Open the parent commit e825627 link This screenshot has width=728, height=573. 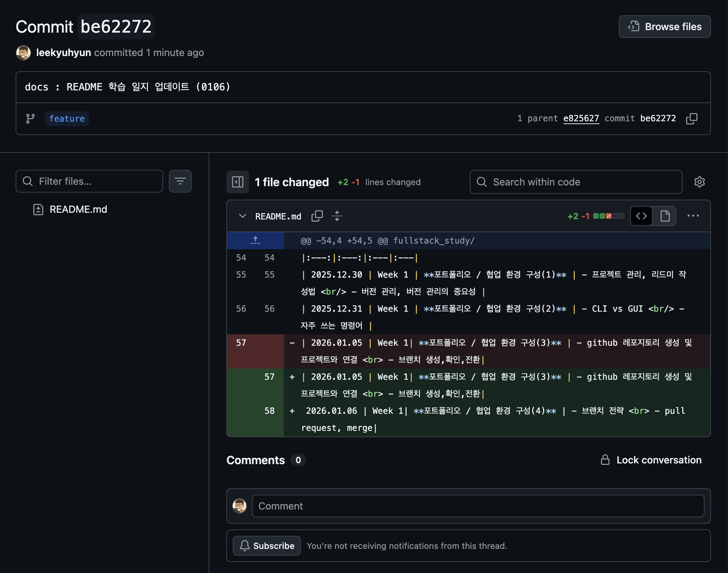581,118
